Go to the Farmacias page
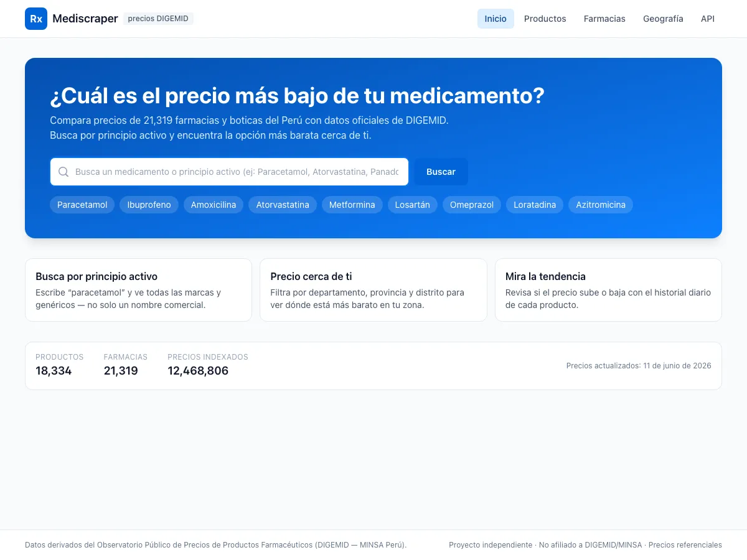 coord(604,19)
